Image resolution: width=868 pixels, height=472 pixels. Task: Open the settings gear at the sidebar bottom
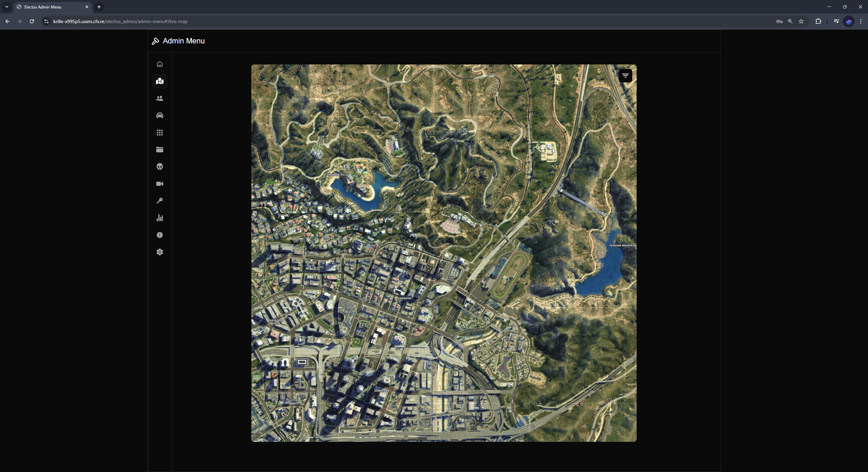159,252
